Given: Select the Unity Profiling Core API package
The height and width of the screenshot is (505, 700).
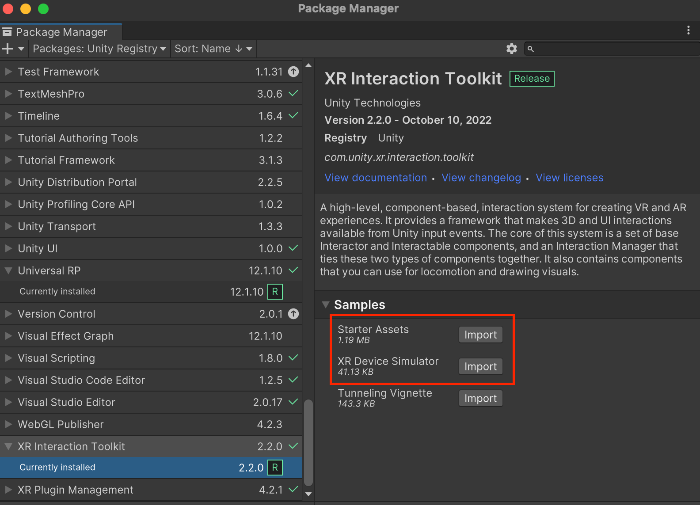Looking at the screenshot, I should click(x=151, y=205).
